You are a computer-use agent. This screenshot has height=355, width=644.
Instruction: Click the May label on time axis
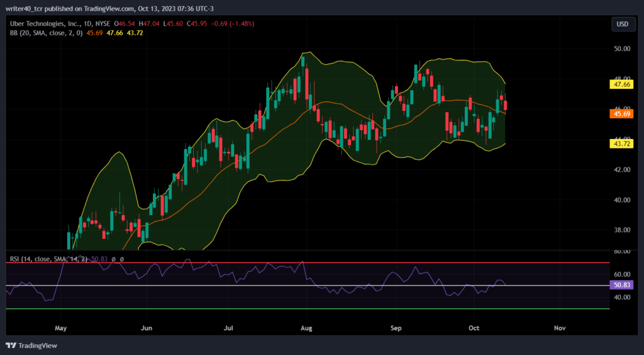(60, 329)
